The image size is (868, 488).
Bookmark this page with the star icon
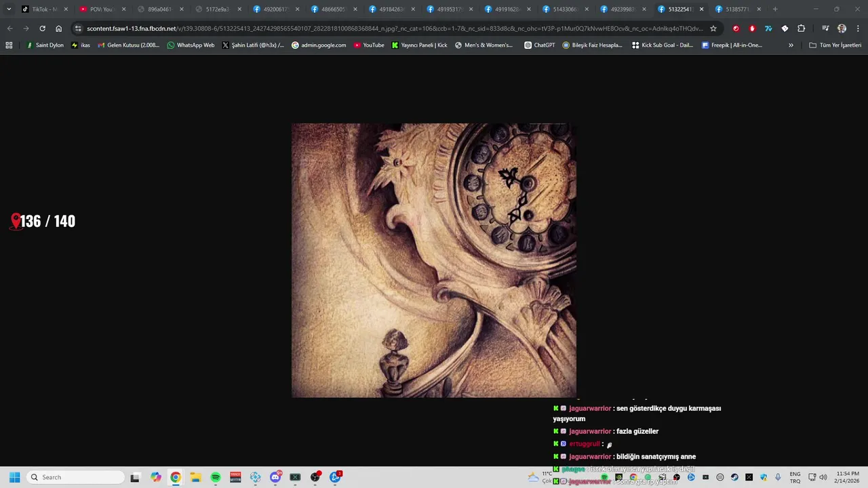pos(713,28)
